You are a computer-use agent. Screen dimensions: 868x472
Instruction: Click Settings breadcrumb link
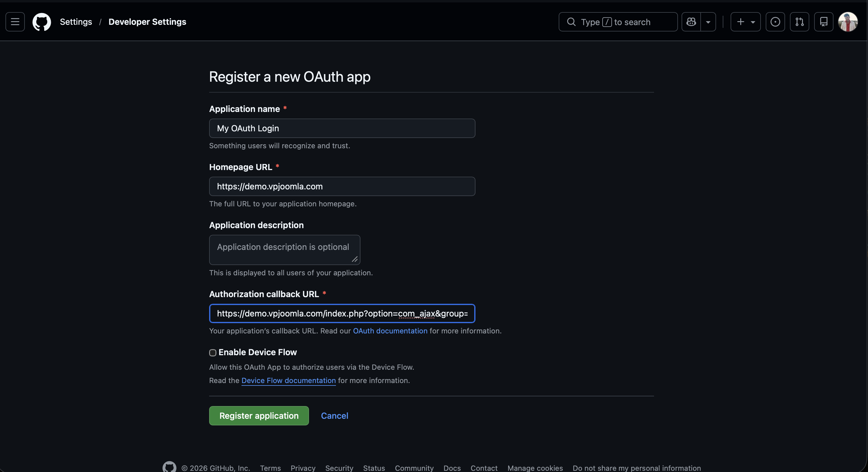[x=76, y=22]
